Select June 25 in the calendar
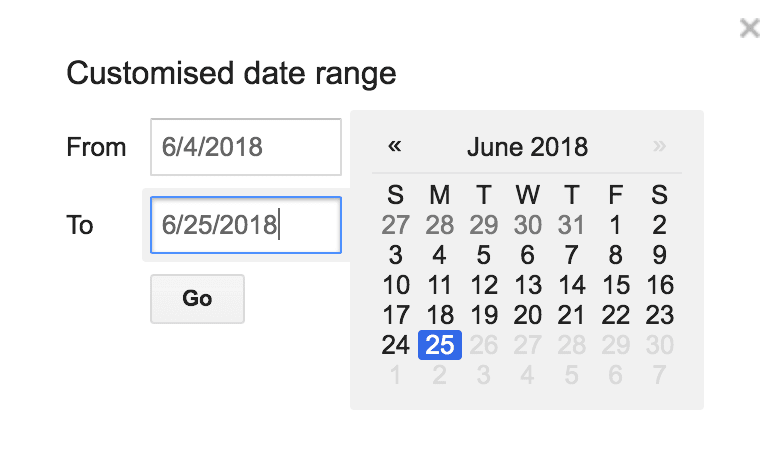This screenshot has width=782, height=452. point(440,345)
